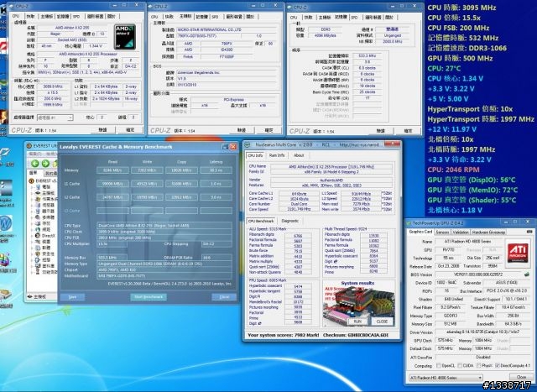Click the GPU-Z title bar icon

coord(409,223)
